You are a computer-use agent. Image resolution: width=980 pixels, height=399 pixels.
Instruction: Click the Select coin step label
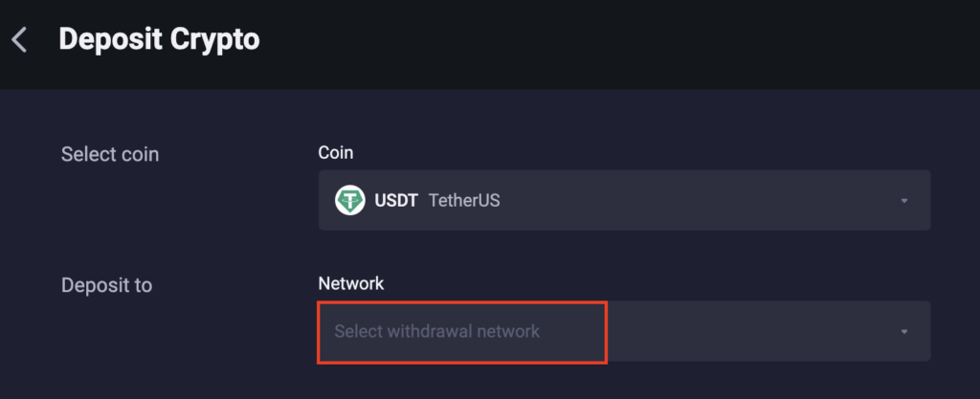pos(110,154)
